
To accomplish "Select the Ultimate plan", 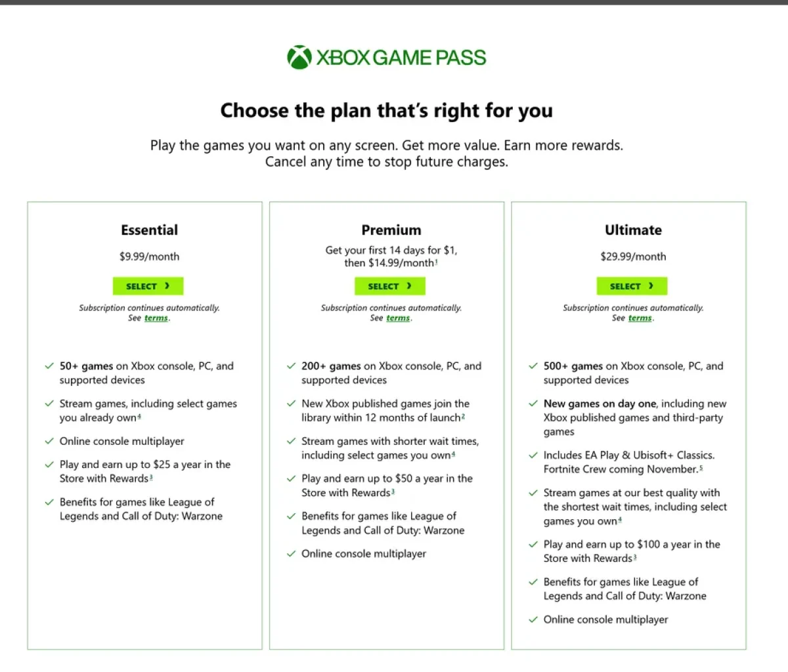I will pos(631,286).
